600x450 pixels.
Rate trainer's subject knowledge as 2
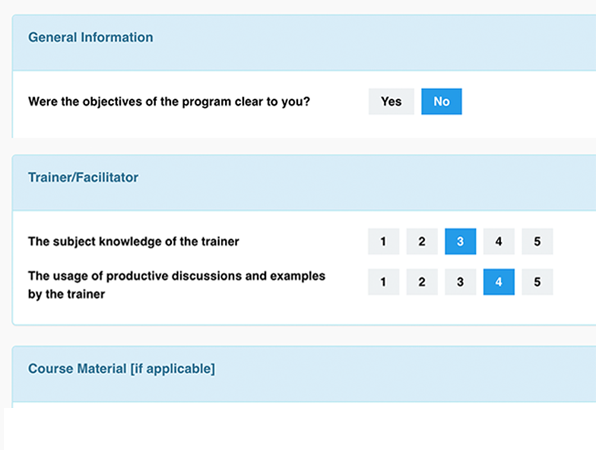pos(422,241)
